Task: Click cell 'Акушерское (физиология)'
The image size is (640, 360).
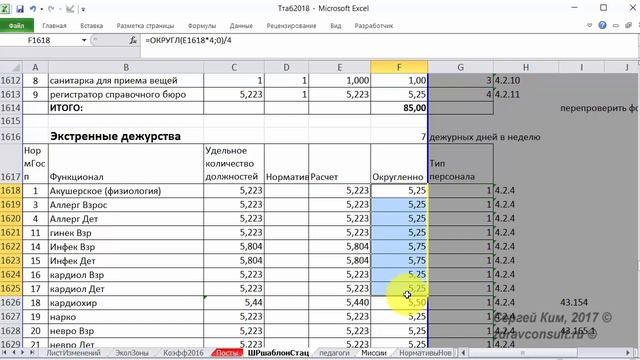Action: coord(126,191)
